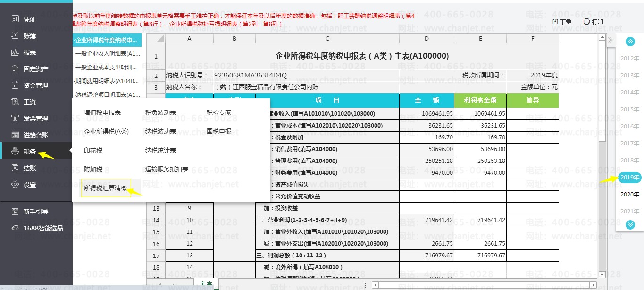
Task: Choose 企业所得税(A类) from tax menu
Action: click(106, 131)
